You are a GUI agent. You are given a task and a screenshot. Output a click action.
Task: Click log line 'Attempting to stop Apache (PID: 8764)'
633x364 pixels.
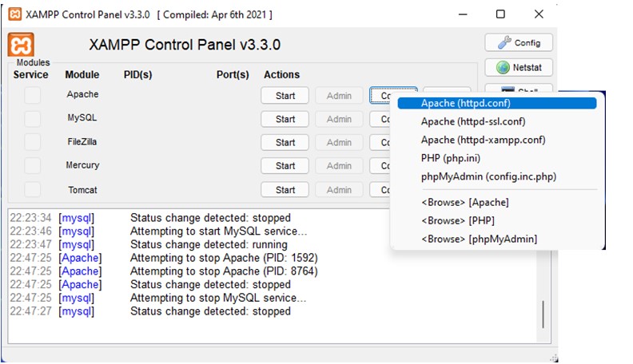click(x=224, y=271)
